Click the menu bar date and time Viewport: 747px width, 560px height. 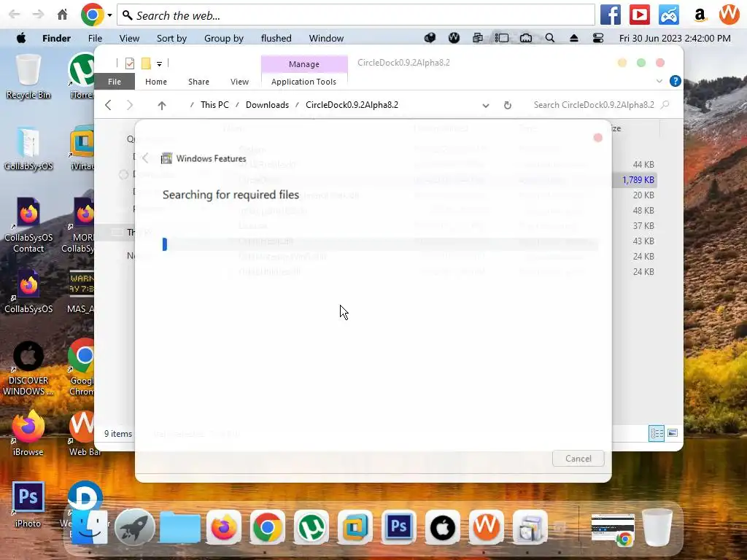pyautogui.click(x=675, y=38)
